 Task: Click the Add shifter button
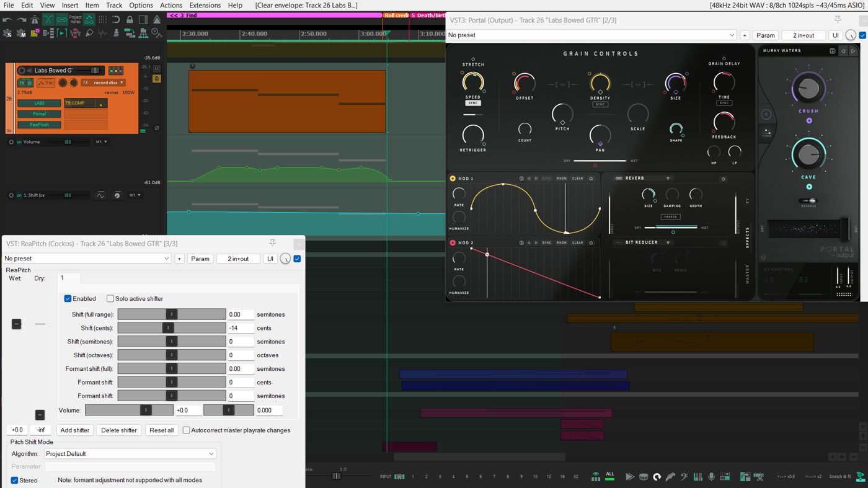[x=75, y=430]
